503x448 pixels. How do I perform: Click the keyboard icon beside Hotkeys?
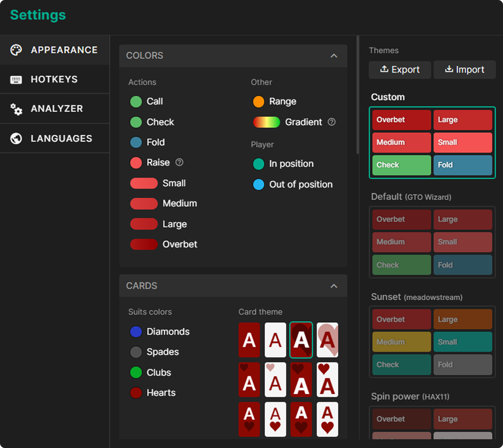pos(16,79)
